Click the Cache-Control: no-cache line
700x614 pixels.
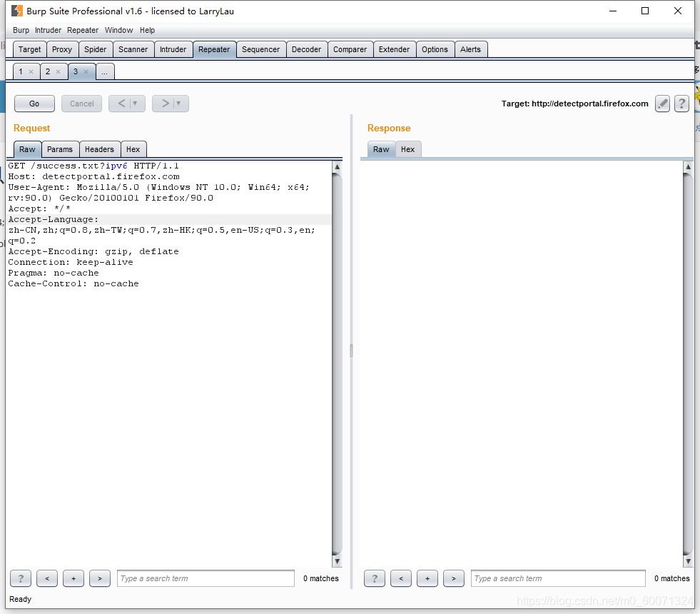(73, 284)
